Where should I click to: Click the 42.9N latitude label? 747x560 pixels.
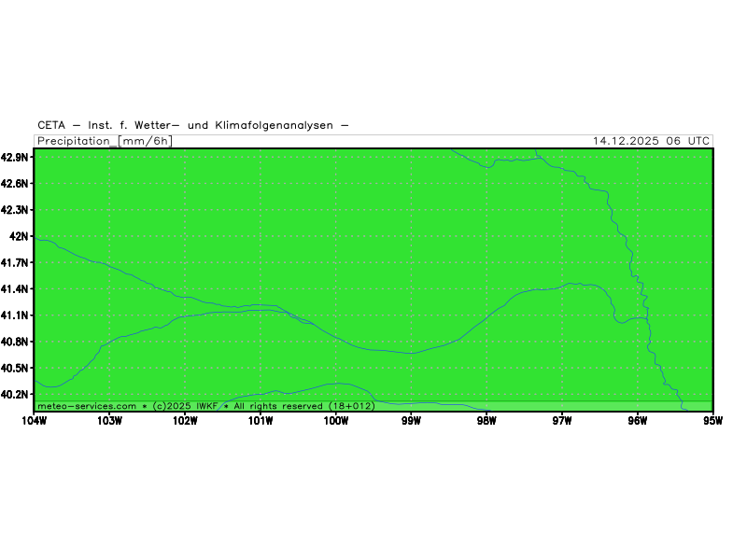pos(16,157)
